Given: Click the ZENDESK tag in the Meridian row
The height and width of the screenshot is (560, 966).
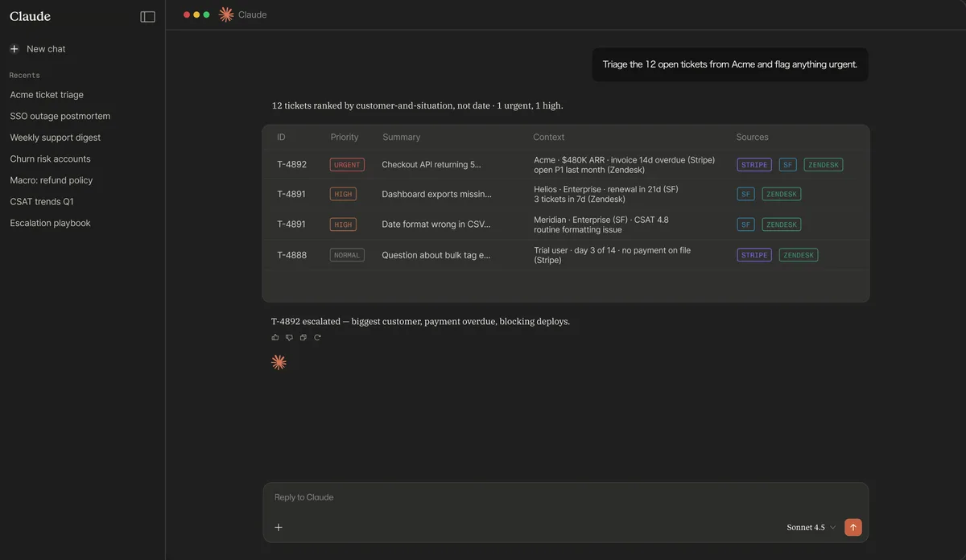Looking at the screenshot, I should 782,224.
